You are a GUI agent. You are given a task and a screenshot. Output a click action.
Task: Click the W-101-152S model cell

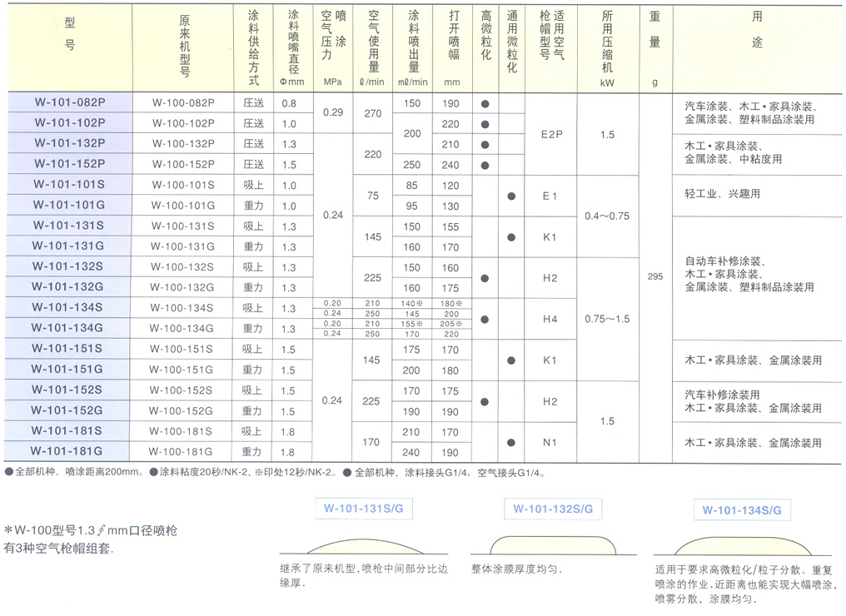pyautogui.click(x=67, y=390)
